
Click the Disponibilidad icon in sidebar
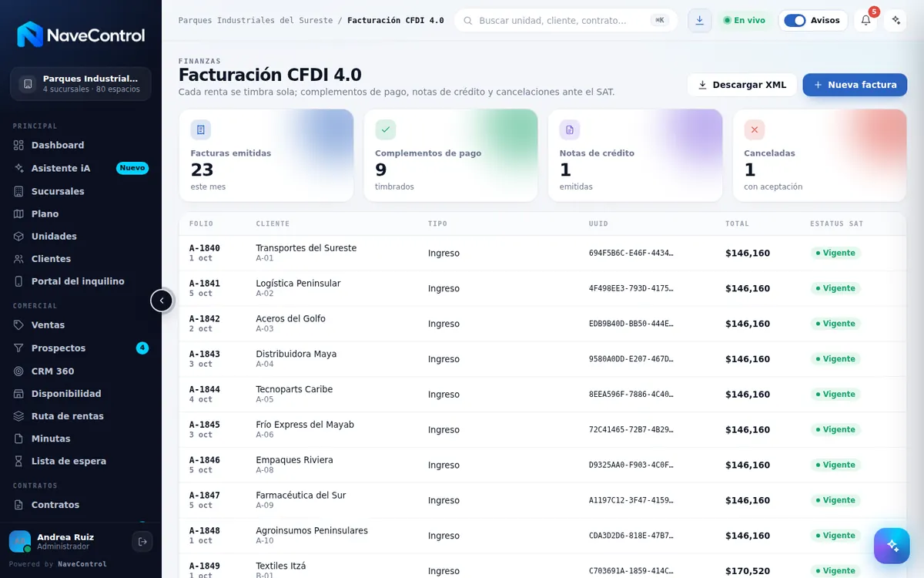[19, 393]
